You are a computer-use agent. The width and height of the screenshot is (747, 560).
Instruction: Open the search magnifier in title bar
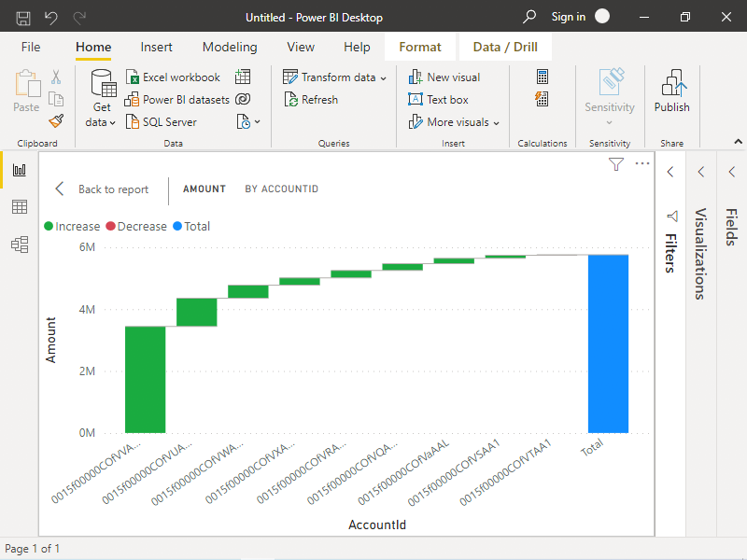529,17
